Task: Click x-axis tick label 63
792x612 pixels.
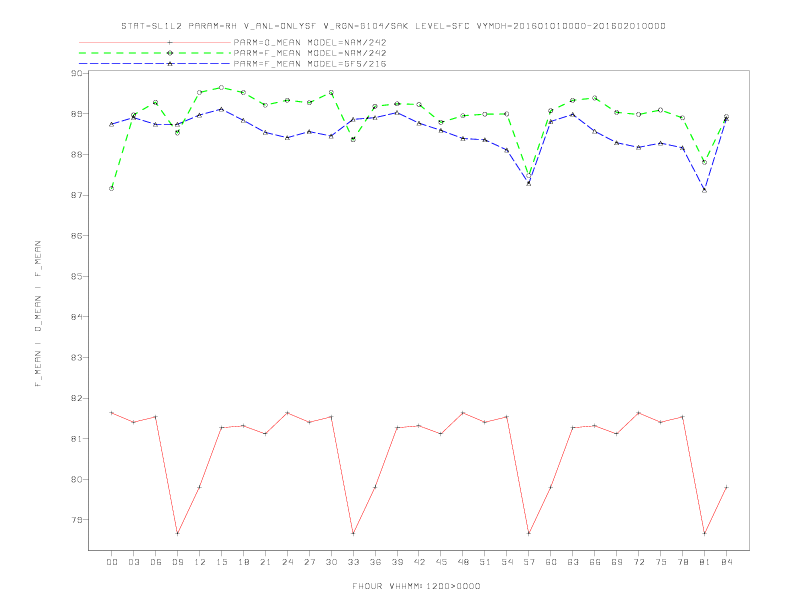Action: coord(573,562)
